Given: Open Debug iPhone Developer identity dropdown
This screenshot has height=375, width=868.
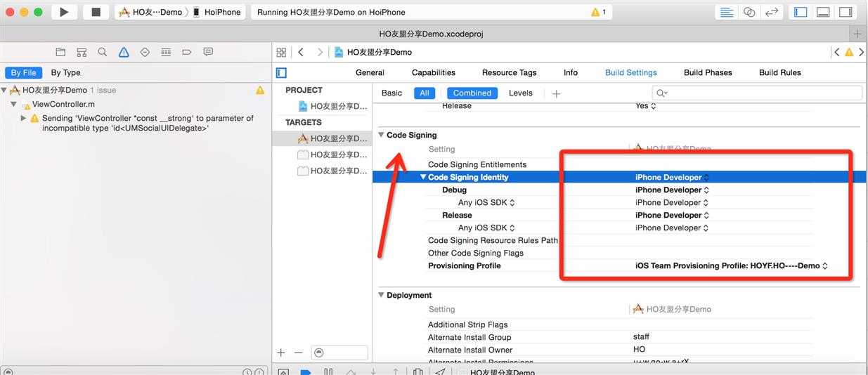Looking at the screenshot, I should pos(672,190).
